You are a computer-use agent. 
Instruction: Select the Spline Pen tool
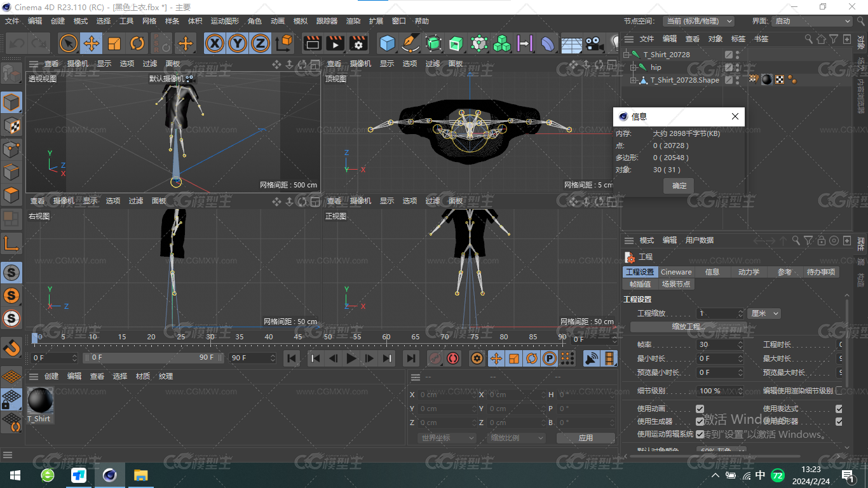[410, 43]
